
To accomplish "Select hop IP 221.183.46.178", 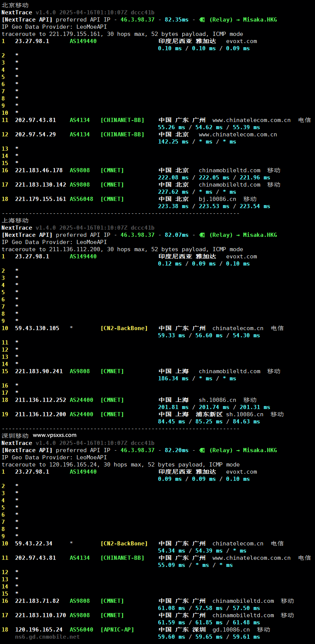I will (x=39, y=170).
